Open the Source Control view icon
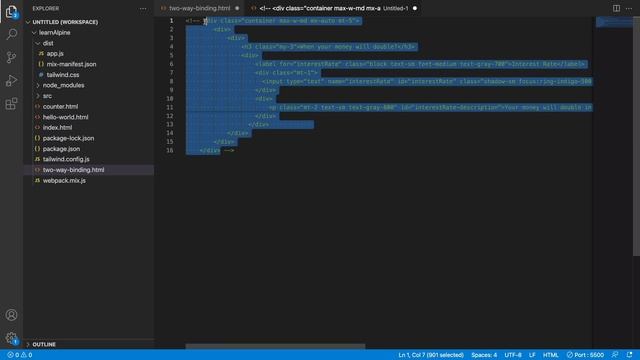 pos(11,57)
